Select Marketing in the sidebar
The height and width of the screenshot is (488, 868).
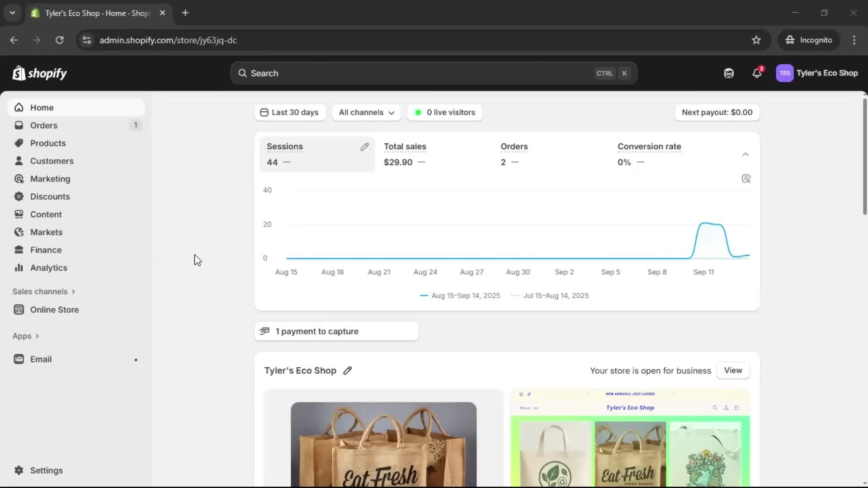(x=50, y=178)
